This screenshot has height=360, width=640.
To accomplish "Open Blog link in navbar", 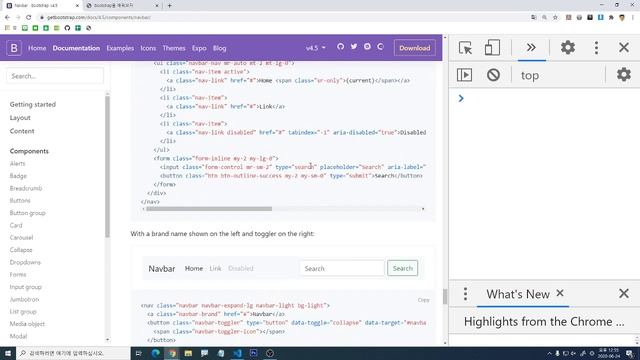I will pyautogui.click(x=219, y=48).
